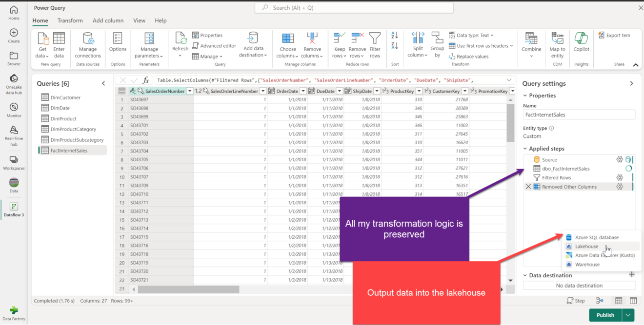This screenshot has height=325, width=644.
Task: Click the Get data icon
Action: (43, 39)
